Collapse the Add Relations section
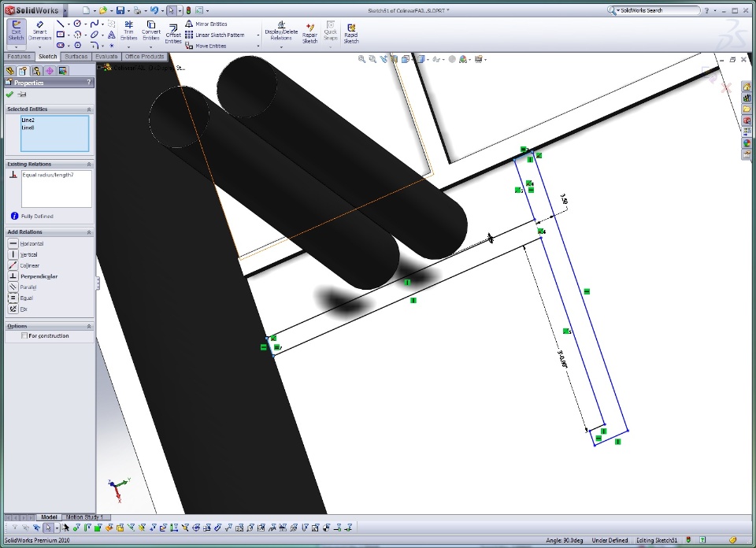 coord(89,232)
